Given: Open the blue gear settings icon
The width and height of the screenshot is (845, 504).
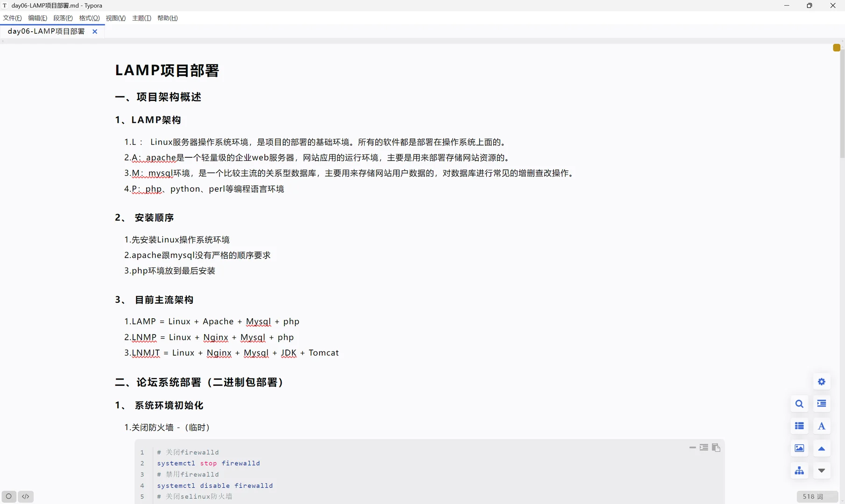Looking at the screenshot, I should 821,382.
